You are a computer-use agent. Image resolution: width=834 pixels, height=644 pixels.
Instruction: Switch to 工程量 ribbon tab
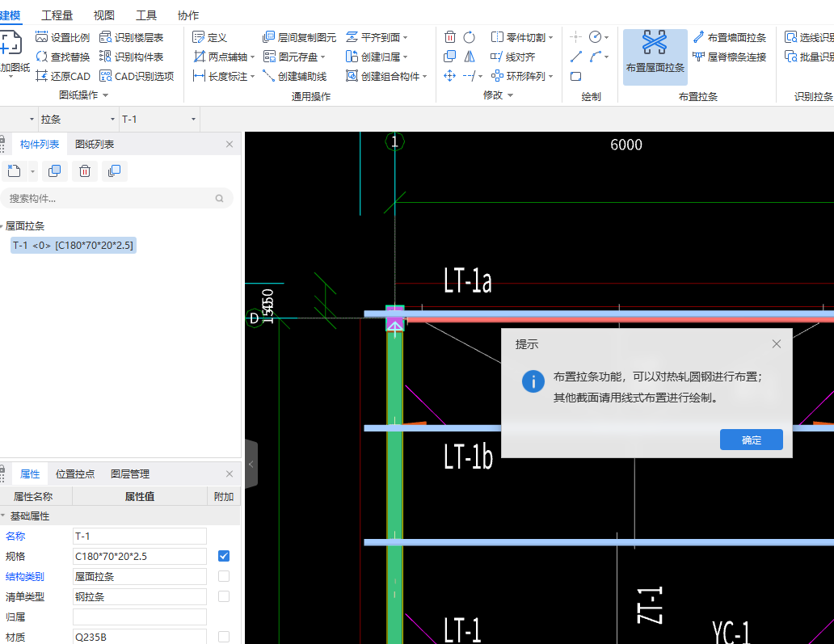57,15
